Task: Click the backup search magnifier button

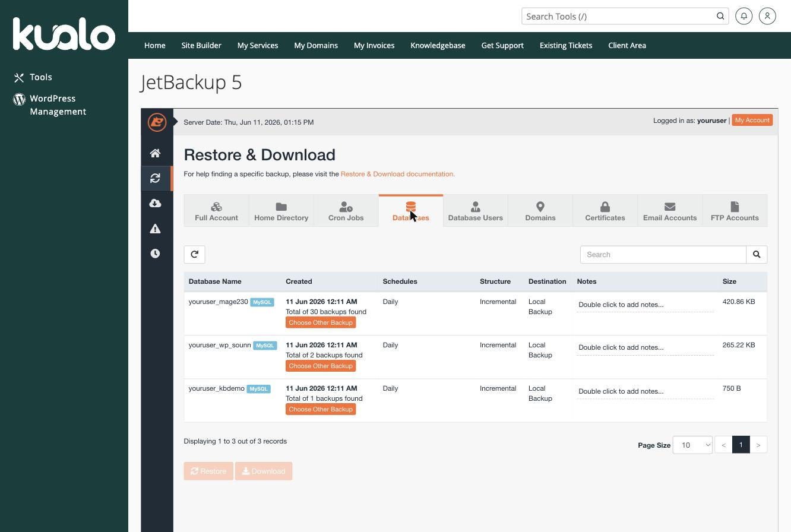Action: pos(757,254)
